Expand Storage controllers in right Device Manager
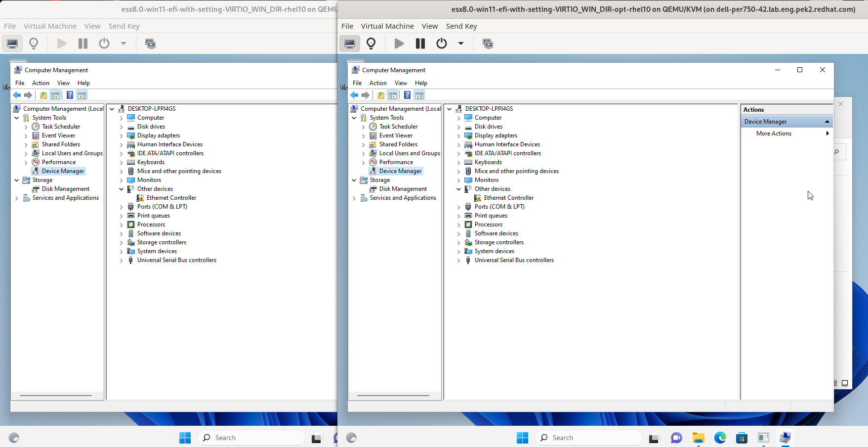Image resolution: width=868 pixels, height=447 pixels. pyautogui.click(x=459, y=243)
